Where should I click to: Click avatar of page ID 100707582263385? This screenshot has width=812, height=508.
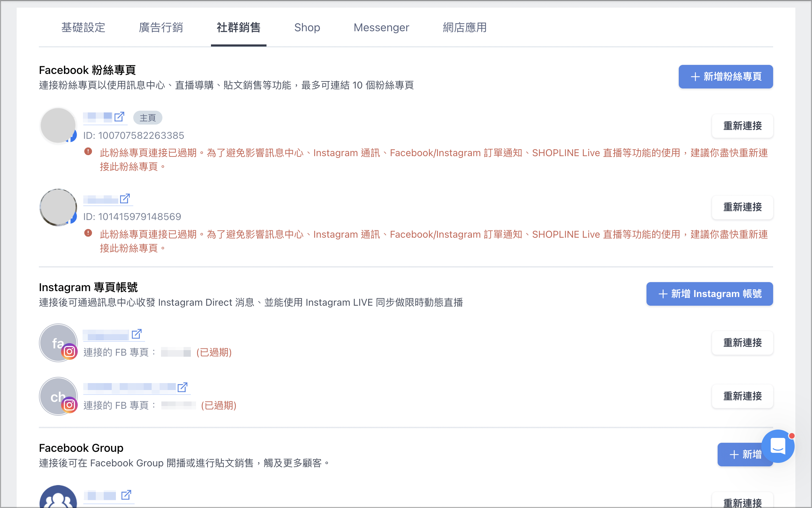tap(58, 126)
